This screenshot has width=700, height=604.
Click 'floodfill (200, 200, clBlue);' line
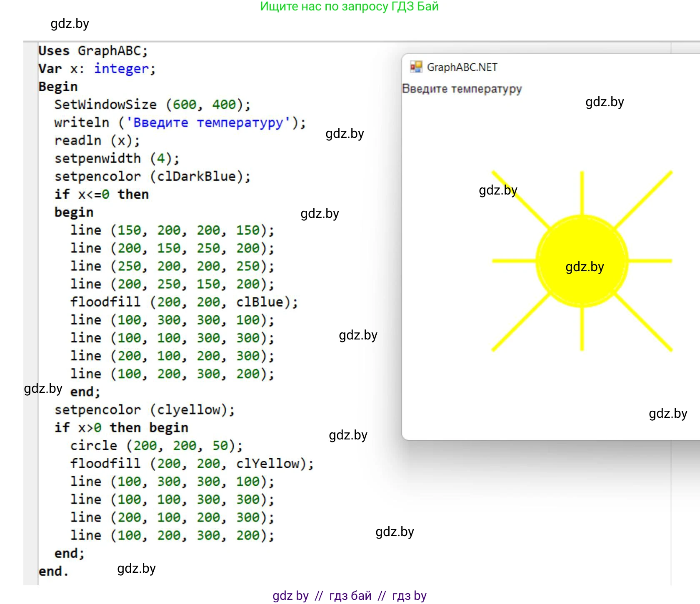pyautogui.click(x=184, y=302)
